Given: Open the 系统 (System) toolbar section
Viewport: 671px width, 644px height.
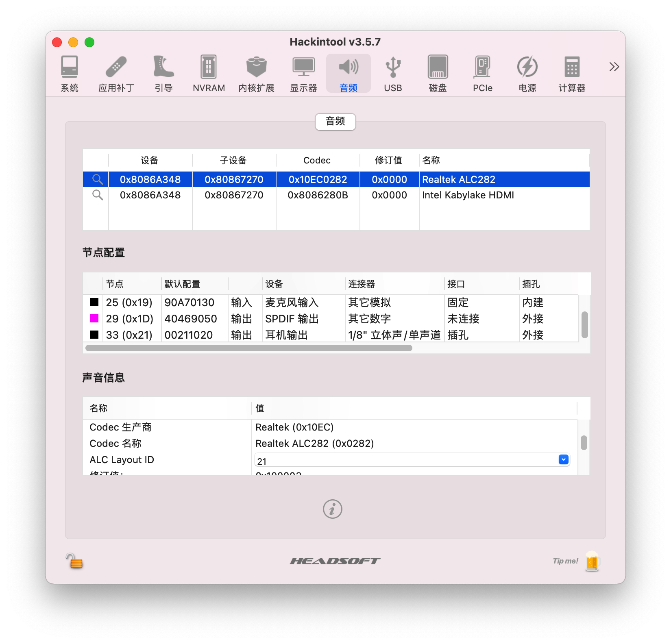Looking at the screenshot, I should tap(70, 74).
